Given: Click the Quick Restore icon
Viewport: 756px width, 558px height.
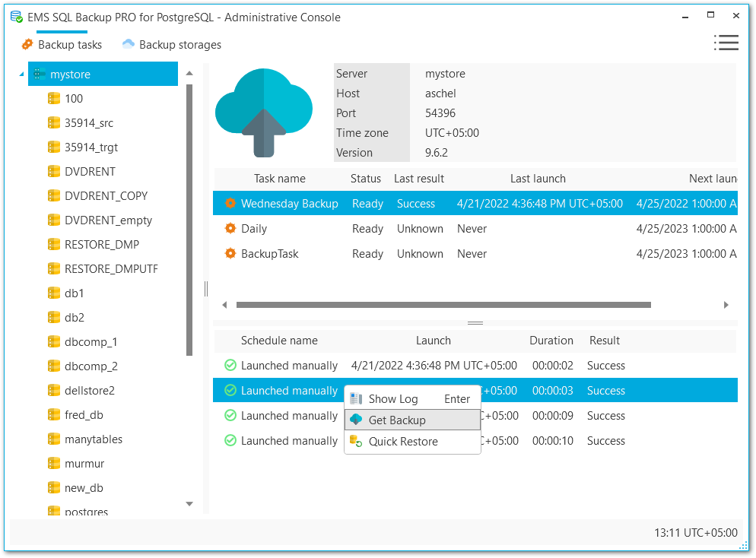Looking at the screenshot, I should click(x=354, y=442).
